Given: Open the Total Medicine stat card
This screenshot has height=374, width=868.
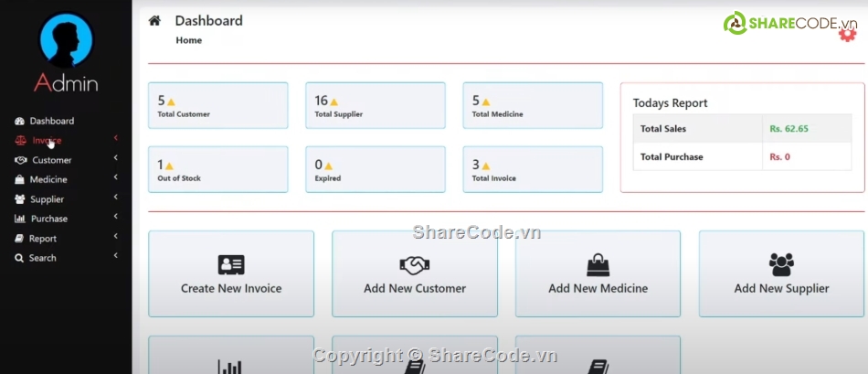Looking at the screenshot, I should tap(533, 105).
